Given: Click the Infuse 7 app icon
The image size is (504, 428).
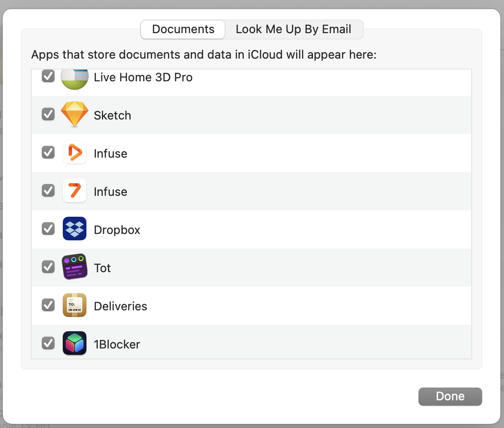Looking at the screenshot, I should 74,191.
